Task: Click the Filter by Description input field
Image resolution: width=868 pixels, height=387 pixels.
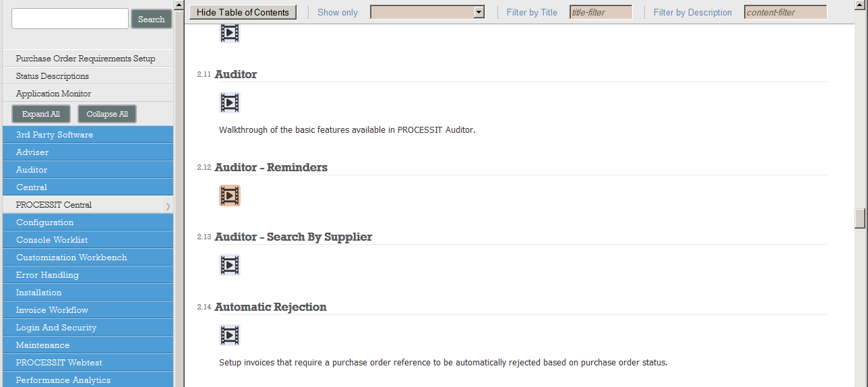Action: tap(785, 12)
